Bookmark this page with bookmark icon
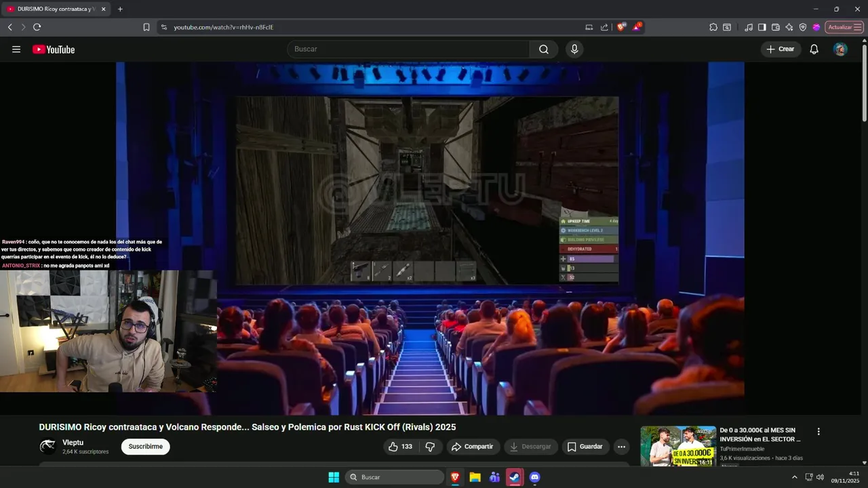This screenshot has width=868, height=488. click(x=146, y=27)
